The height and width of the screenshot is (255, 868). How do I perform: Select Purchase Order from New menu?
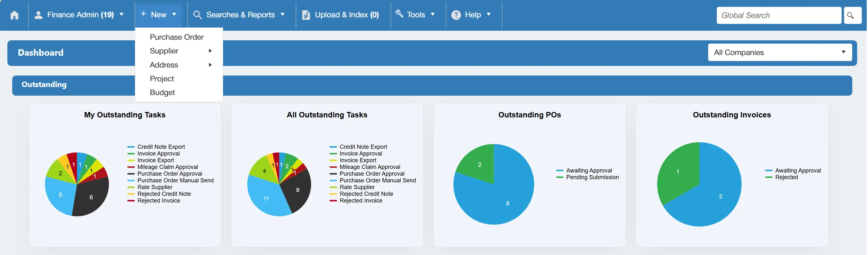[x=177, y=37]
